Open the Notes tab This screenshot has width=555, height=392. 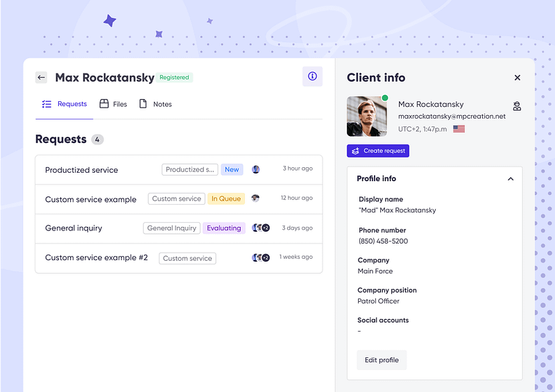pyautogui.click(x=155, y=104)
